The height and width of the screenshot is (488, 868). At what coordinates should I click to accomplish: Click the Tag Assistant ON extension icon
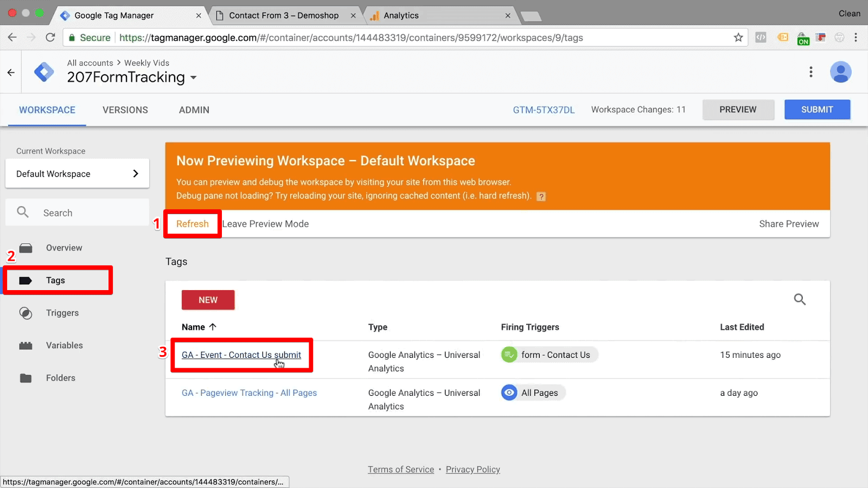pos(803,37)
